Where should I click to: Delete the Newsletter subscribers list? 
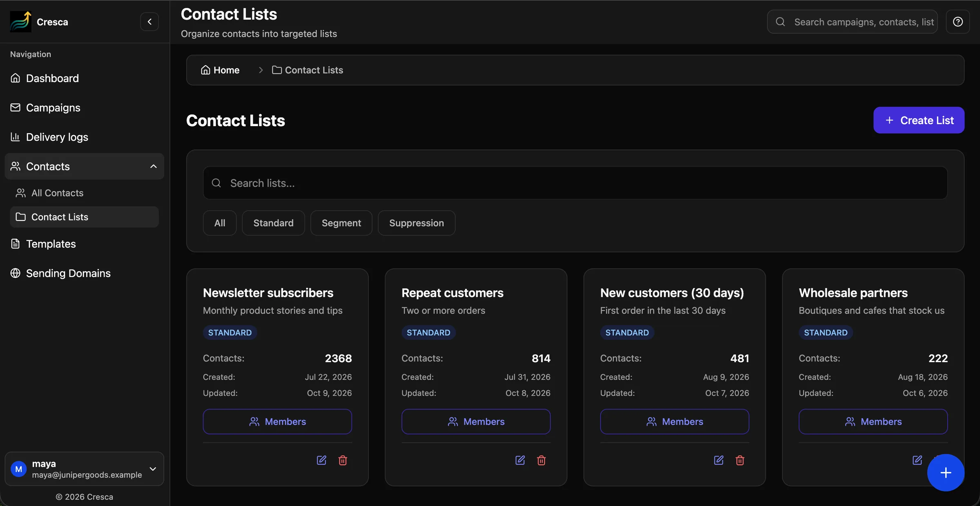point(343,460)
